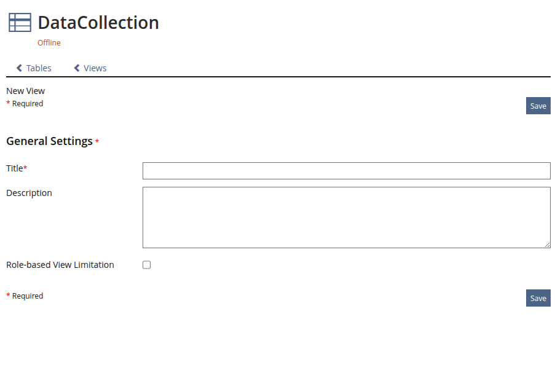Click the Role-based View Limitation label
The width and height of the screenshot is (555, 392).
click(x=60, y=265)
